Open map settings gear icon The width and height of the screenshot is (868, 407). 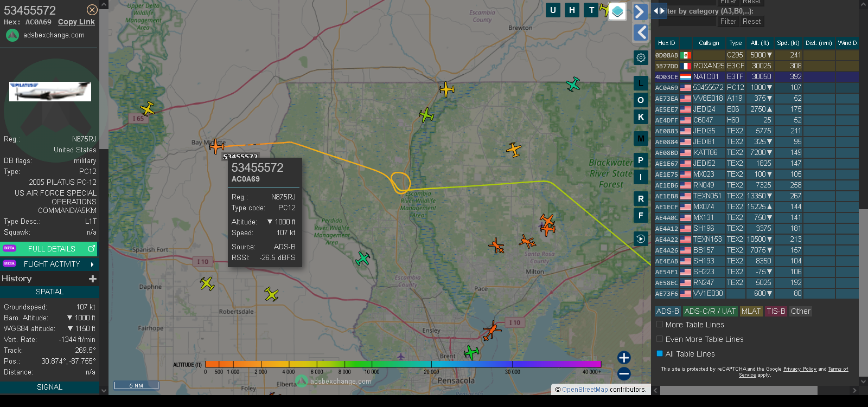641,57
